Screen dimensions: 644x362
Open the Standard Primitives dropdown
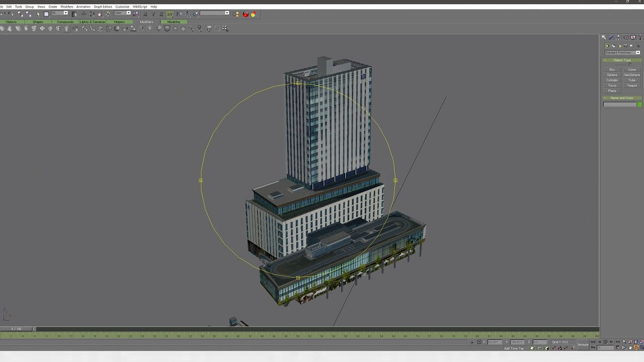click(622, 53)
